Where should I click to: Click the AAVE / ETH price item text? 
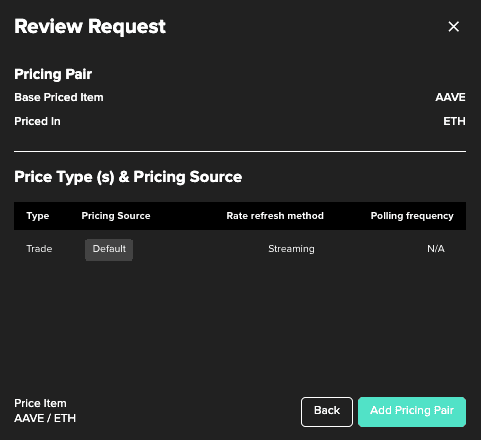(x=45, y=418)
